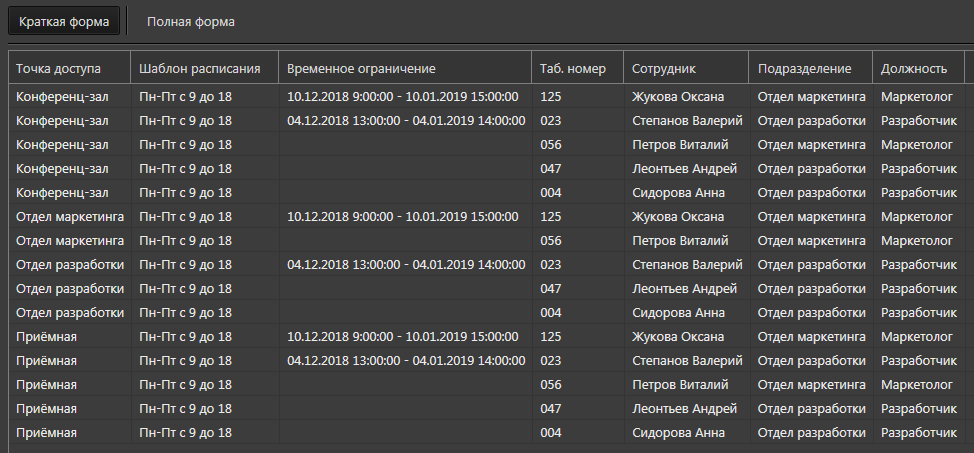Select Конференц-зал row for Леонтьев Андрей
Viewport: 974px width, 453px height.
[x=486, y=168]
